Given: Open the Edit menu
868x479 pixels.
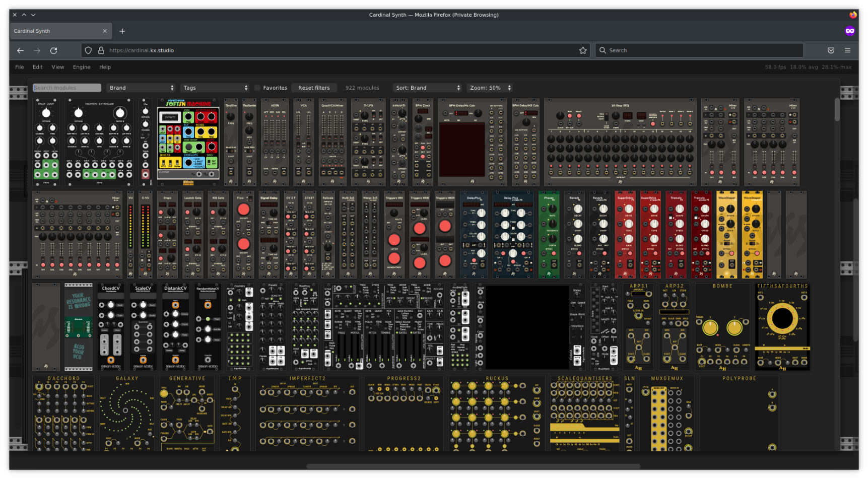Looking at the screenshot, I should (38, 67).
